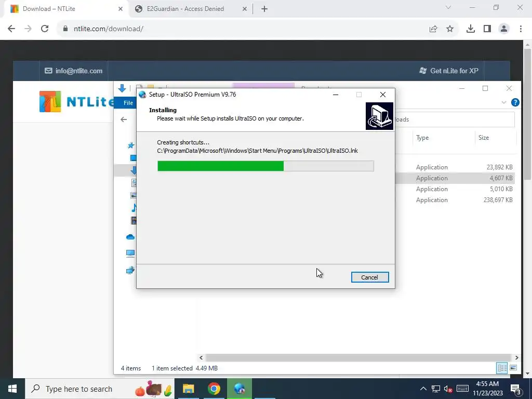Close the Download – NTLite tab
The image size is (532, 399).
pyautogui.click(x=121, y=9)
